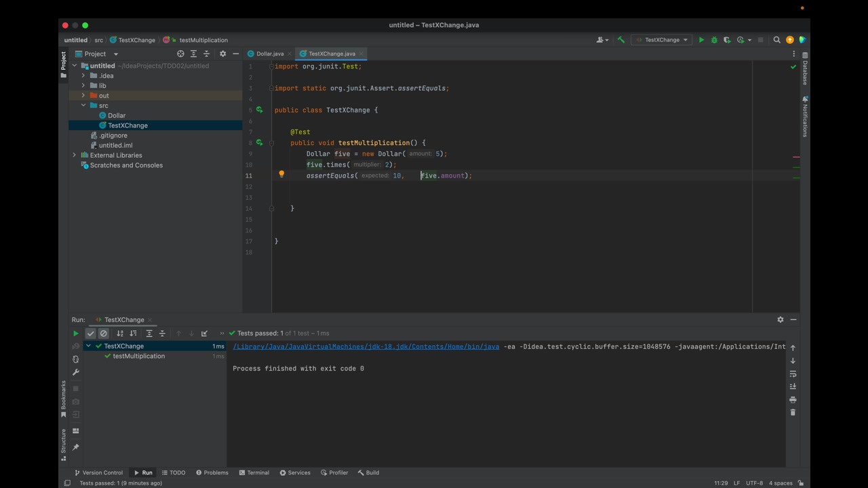
Task: Click the green hammer Build Project icon
Action: coord(620,40)
